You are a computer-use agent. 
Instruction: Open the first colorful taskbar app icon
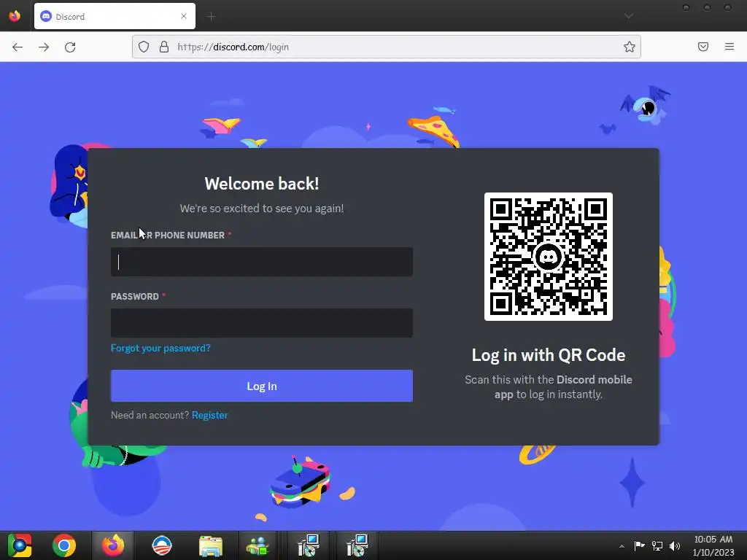[x=20, y=545]
